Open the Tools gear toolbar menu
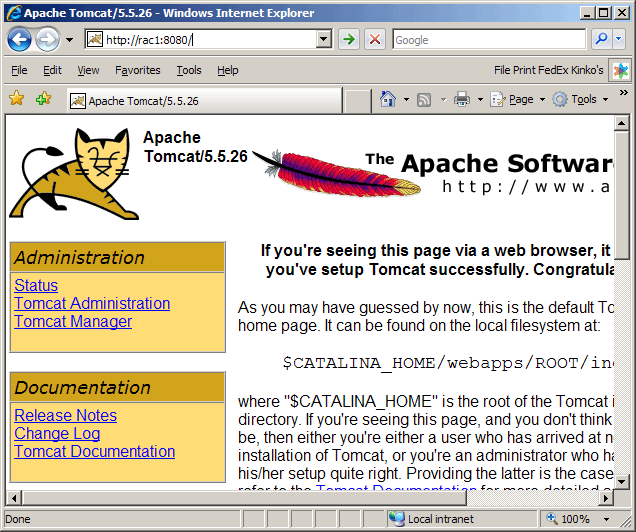Viewport: 636px width, 532px height. pyautogui.click(x=580, y=99)
